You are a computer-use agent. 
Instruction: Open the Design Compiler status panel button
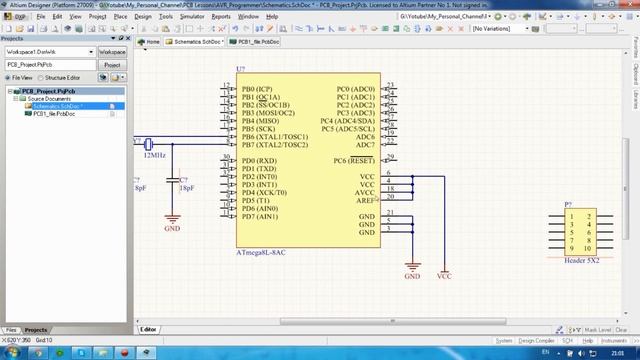(x=536, y=340)
